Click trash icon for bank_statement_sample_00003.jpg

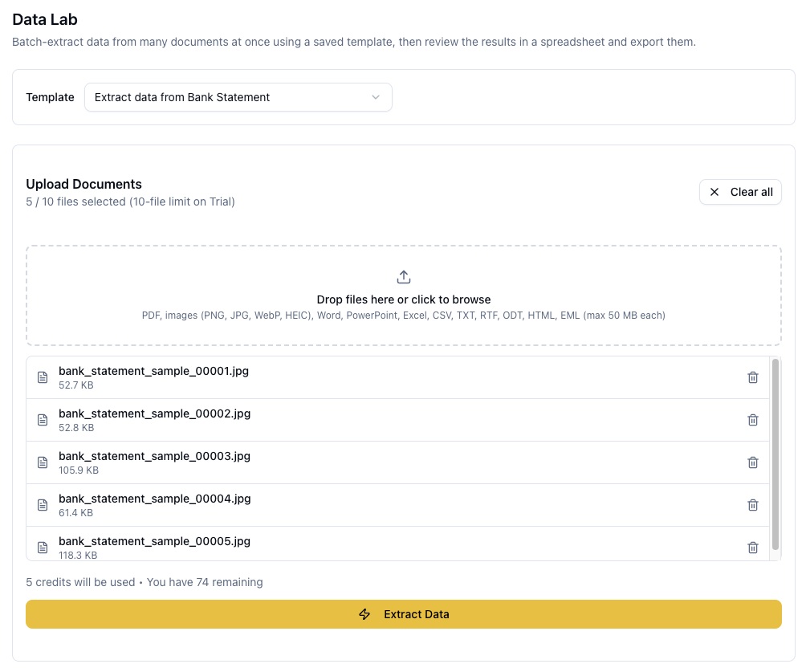point(752,462)
